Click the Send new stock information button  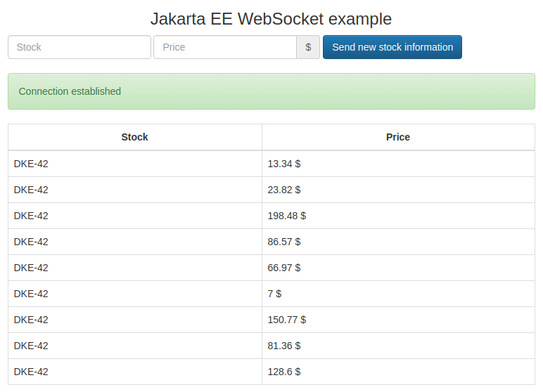tap(392, 47)
